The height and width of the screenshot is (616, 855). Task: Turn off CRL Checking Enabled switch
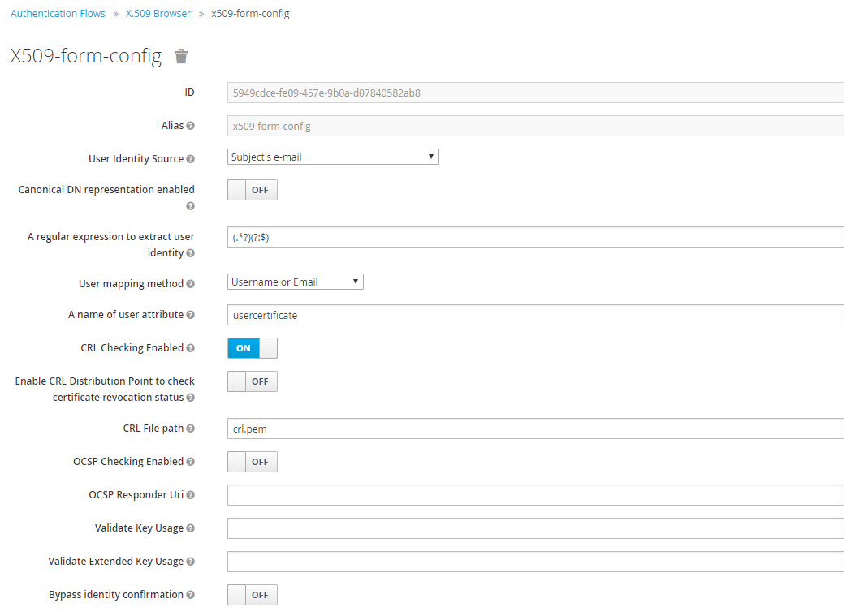pos(253,348)
